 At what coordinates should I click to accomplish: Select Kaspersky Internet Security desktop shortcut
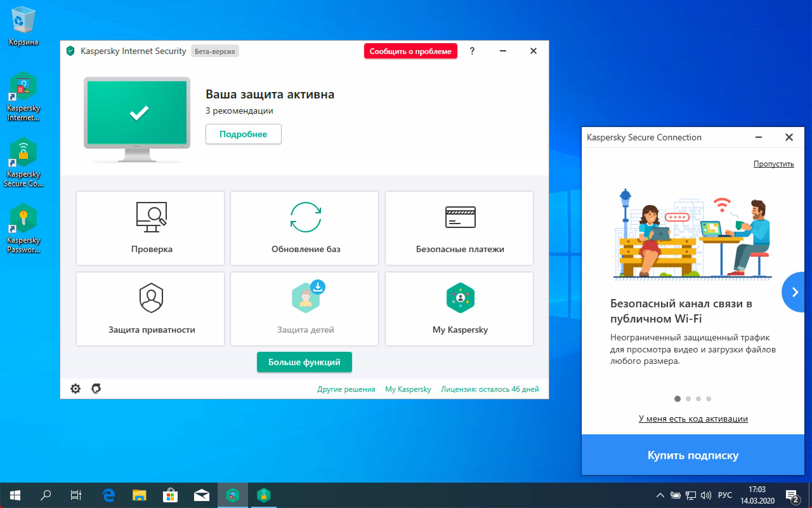coord(23,97)
